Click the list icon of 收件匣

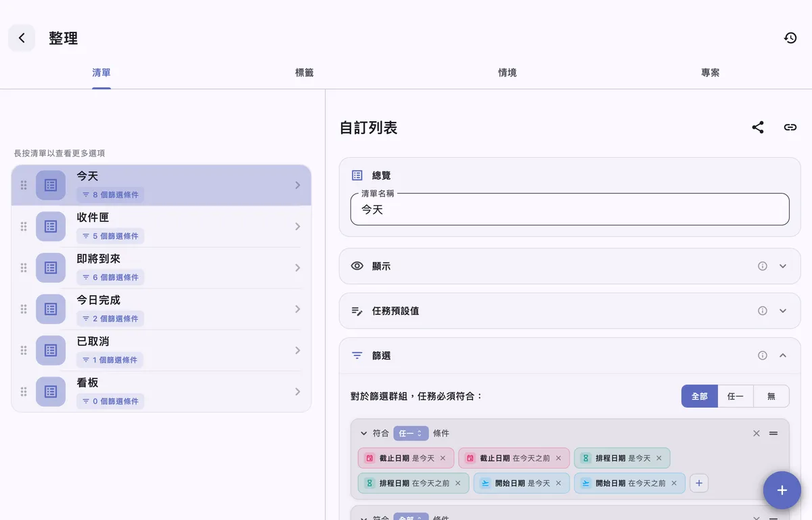click(x=51, y=226)
